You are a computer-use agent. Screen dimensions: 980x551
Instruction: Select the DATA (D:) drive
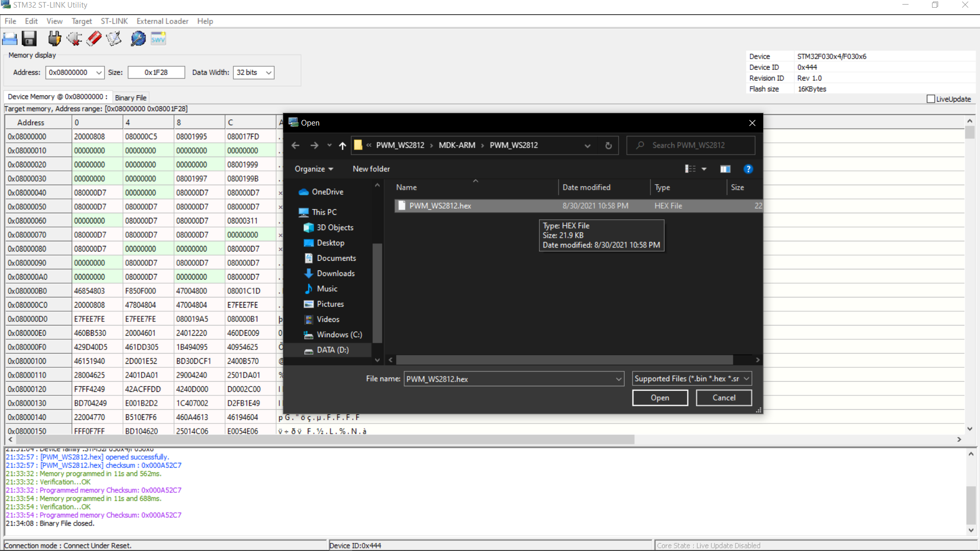click(x=332, y=350)
